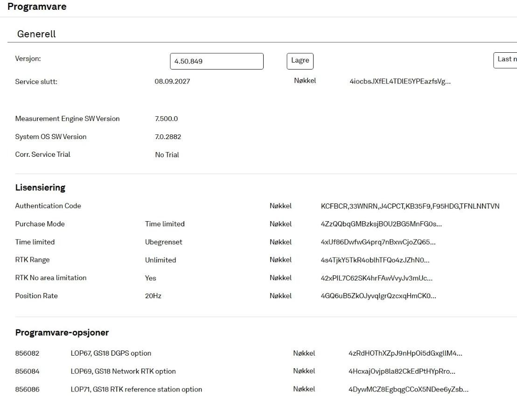
Task: Click the RTK No area limitation label
Action: tap(51, 278)
